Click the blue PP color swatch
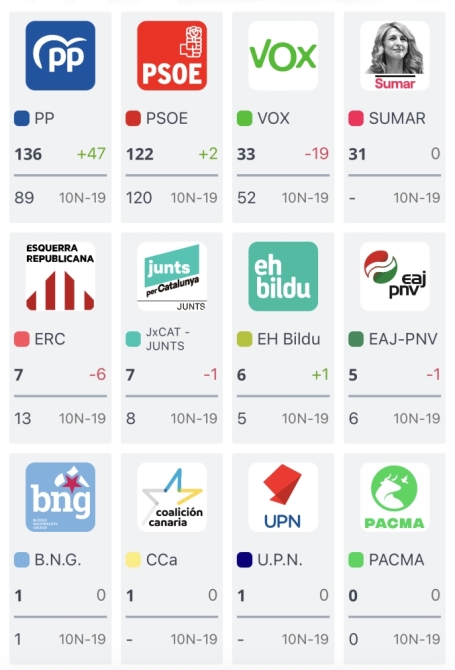 (22, 118)
